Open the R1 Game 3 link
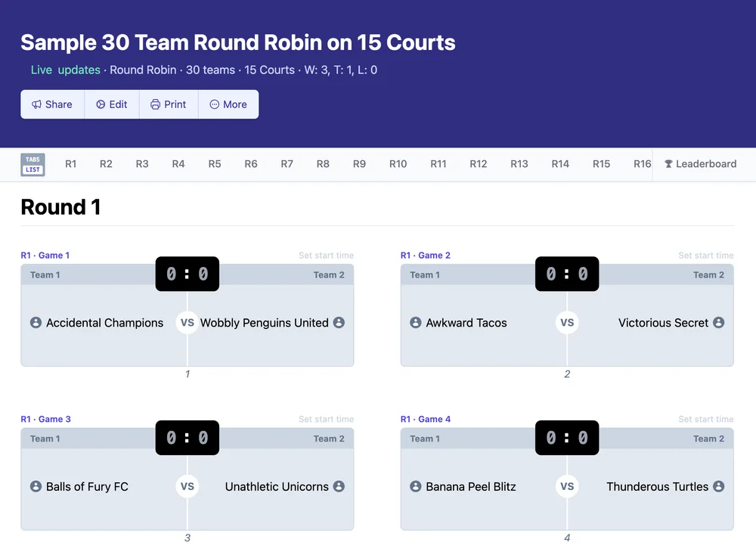756x558 pixels. pos(45,419)
